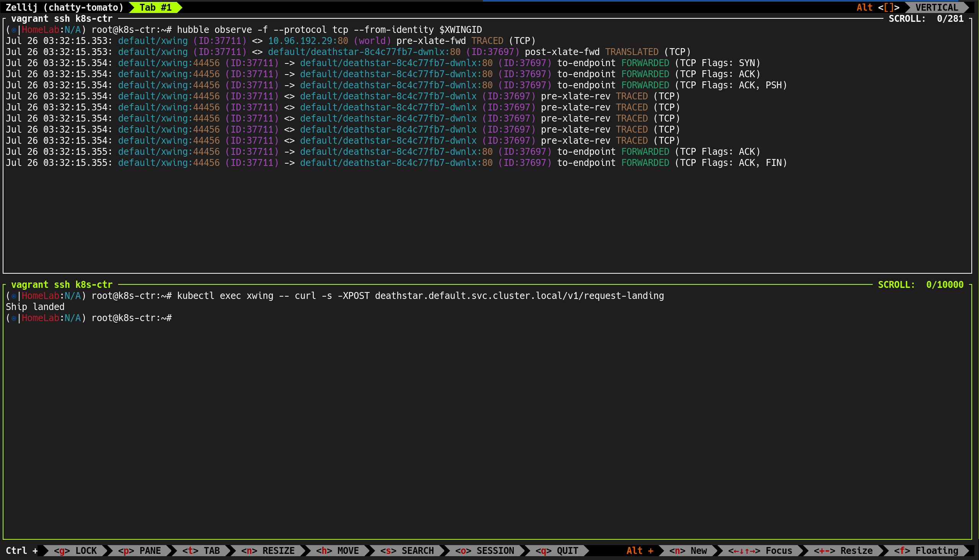Image resolution: width=979 pixels, height=560 pixels.
Task: Click the log line with TCP Flags: SYN
Action: (383, 63)
